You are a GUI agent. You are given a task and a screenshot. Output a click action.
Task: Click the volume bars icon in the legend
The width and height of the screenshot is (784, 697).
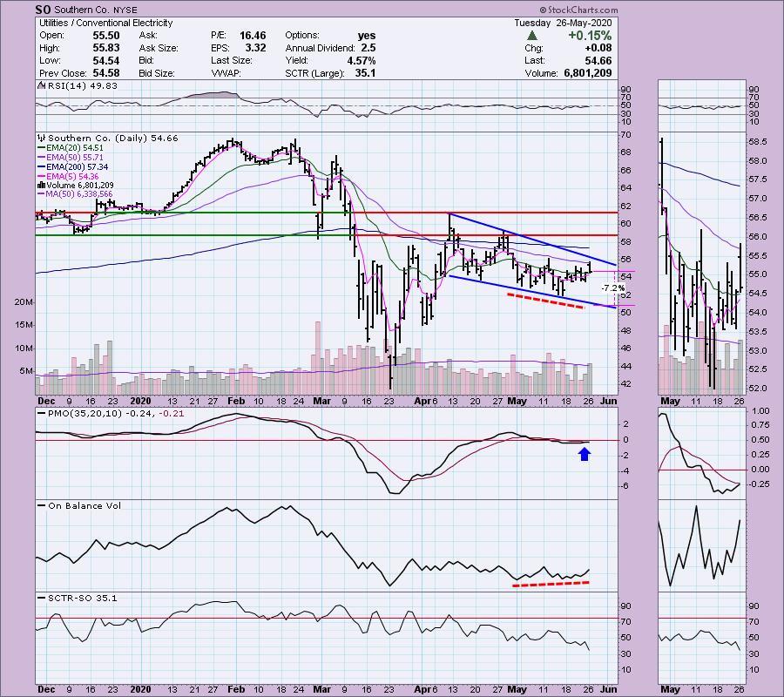click(x=41, y=186)
